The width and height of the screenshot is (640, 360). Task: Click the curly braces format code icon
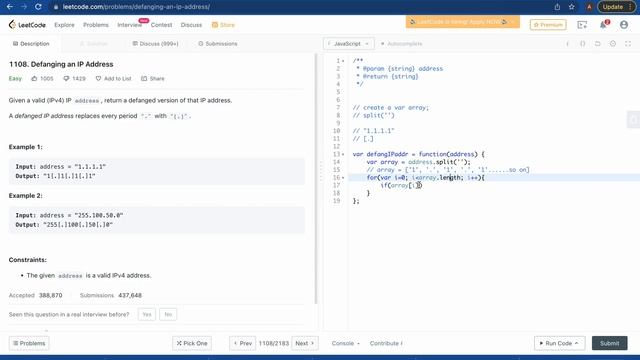click(x=582, y=44)
